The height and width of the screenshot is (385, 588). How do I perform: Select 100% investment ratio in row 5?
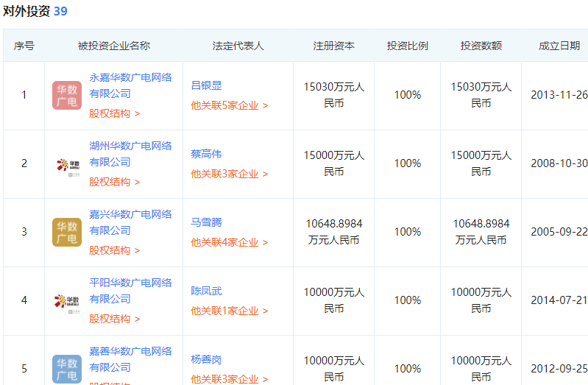[408, 369]
